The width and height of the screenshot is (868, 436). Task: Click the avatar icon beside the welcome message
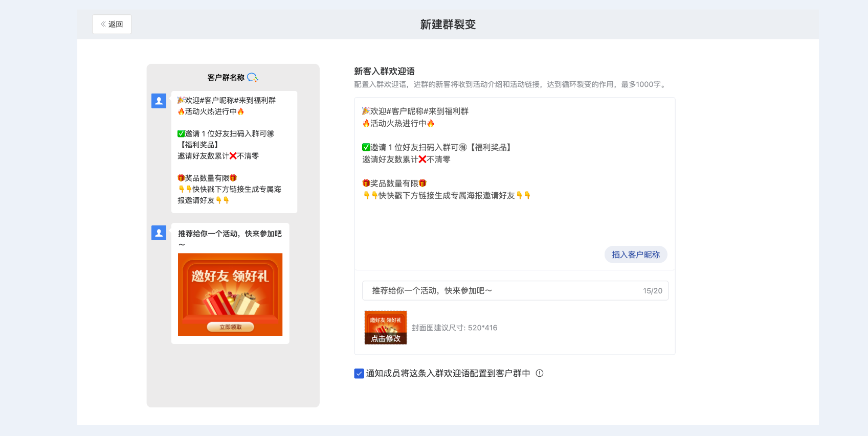[159, 101]
